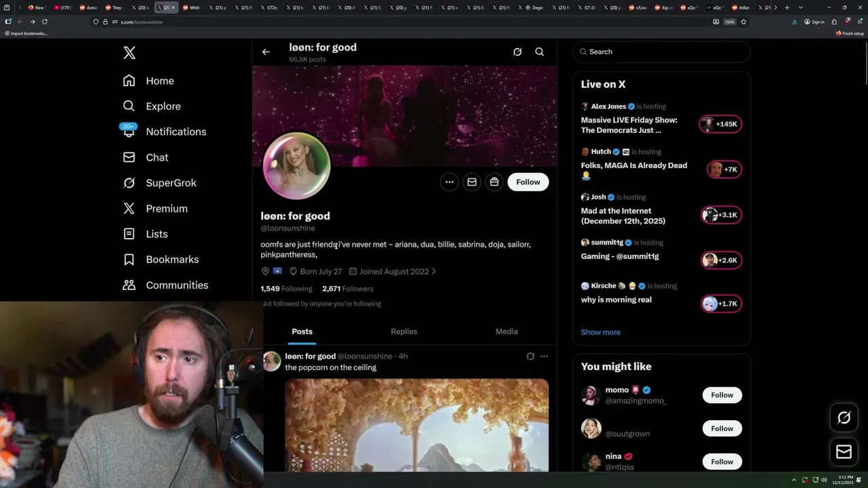The width and height of the screenshot is (868, 488).
Task: Open the profile avatar picture
Action: click(x=296, y=165)
